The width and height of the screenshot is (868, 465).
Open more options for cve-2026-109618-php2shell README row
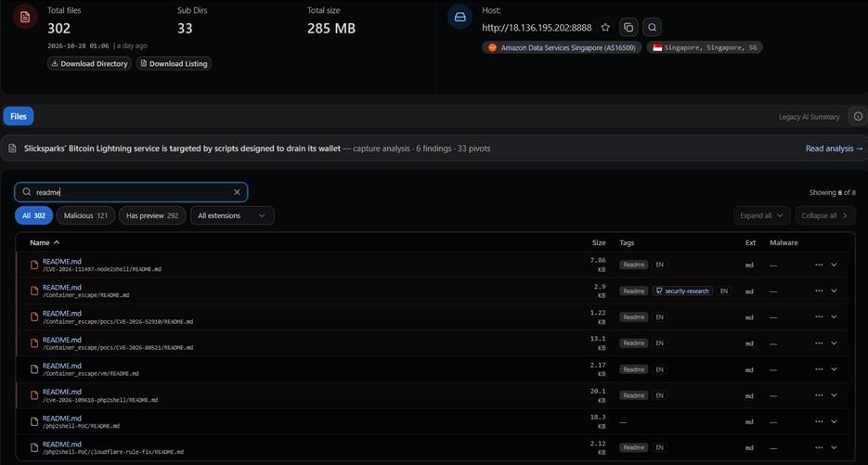tap(819, 395)
